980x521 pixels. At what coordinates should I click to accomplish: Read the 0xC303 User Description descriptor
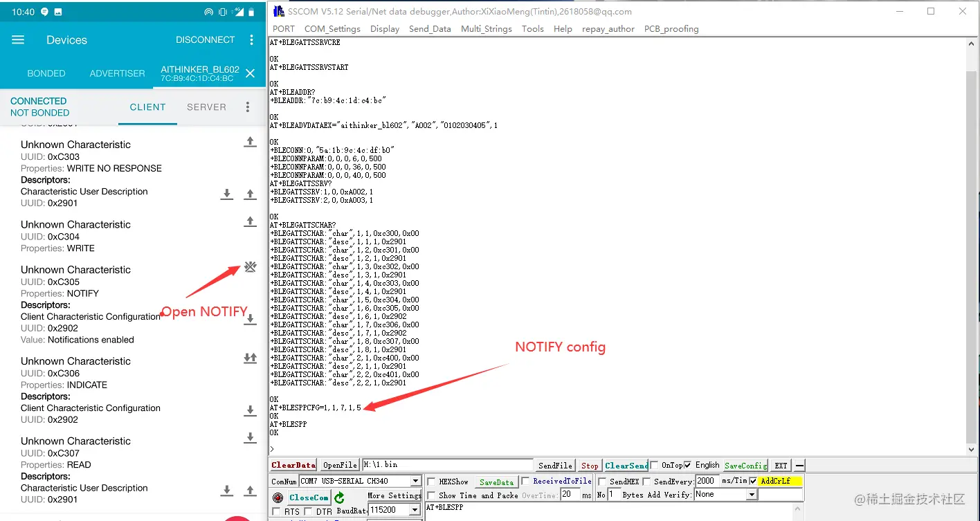click(x=226, y=194)
